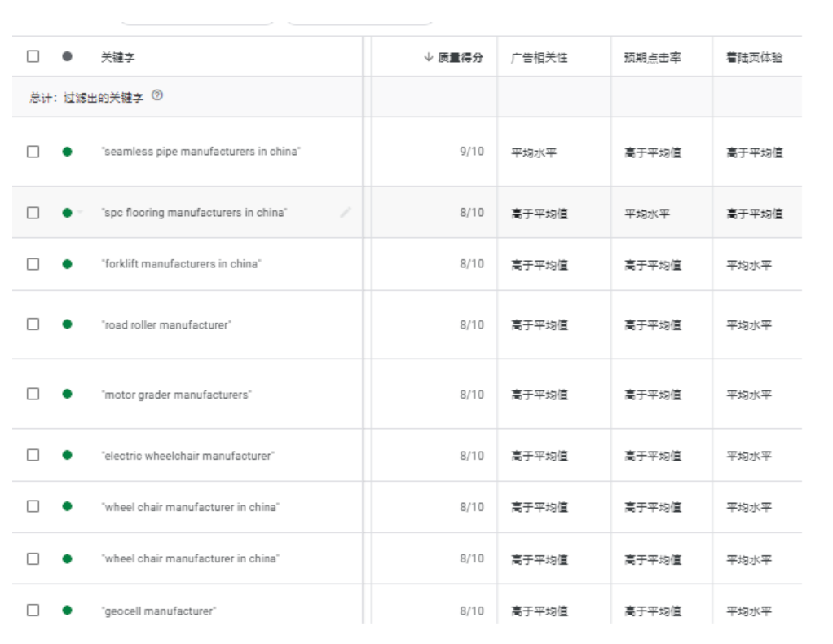Open the "motor grader manufacturers" keyword

176,395
